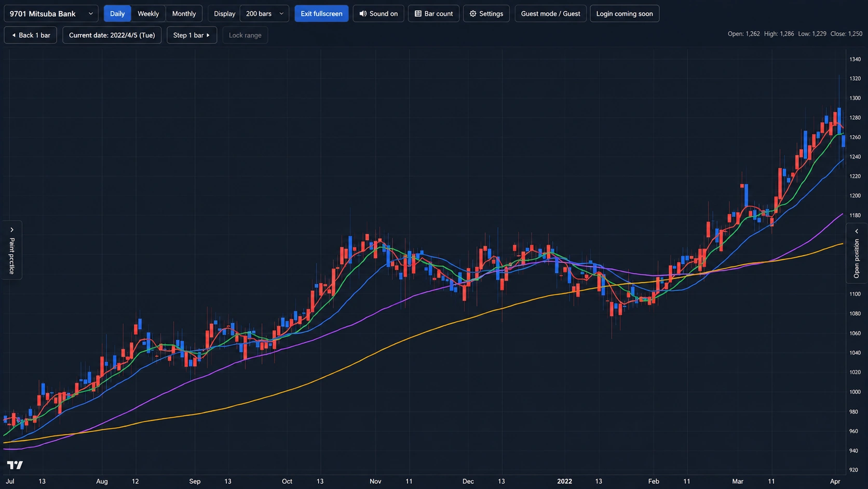The width and height of the screenshot is (868, 489).
Task: Click the Nov label on the time axis
Action: point(375,481)
